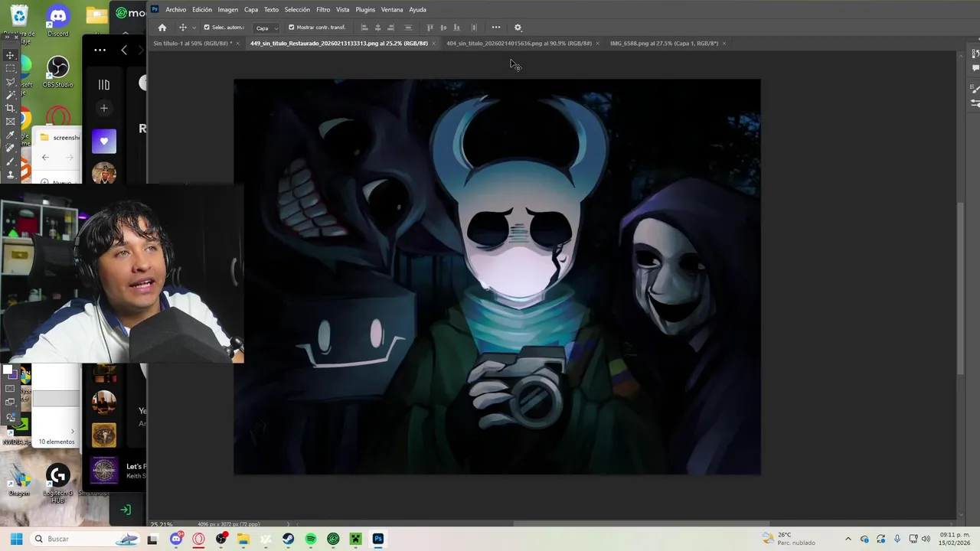Change the screen mode icon

10,402
